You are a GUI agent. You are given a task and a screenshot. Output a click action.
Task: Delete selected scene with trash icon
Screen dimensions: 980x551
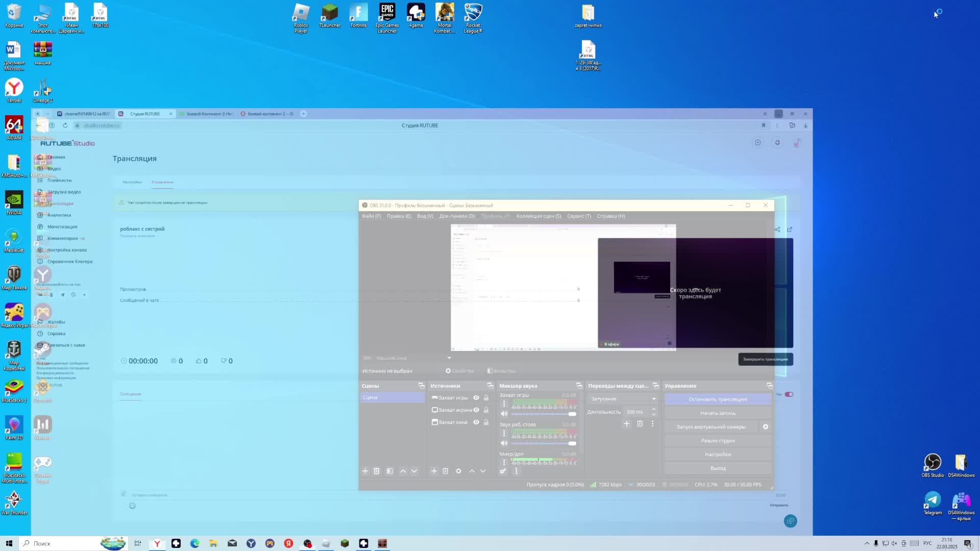coord(377,471)
